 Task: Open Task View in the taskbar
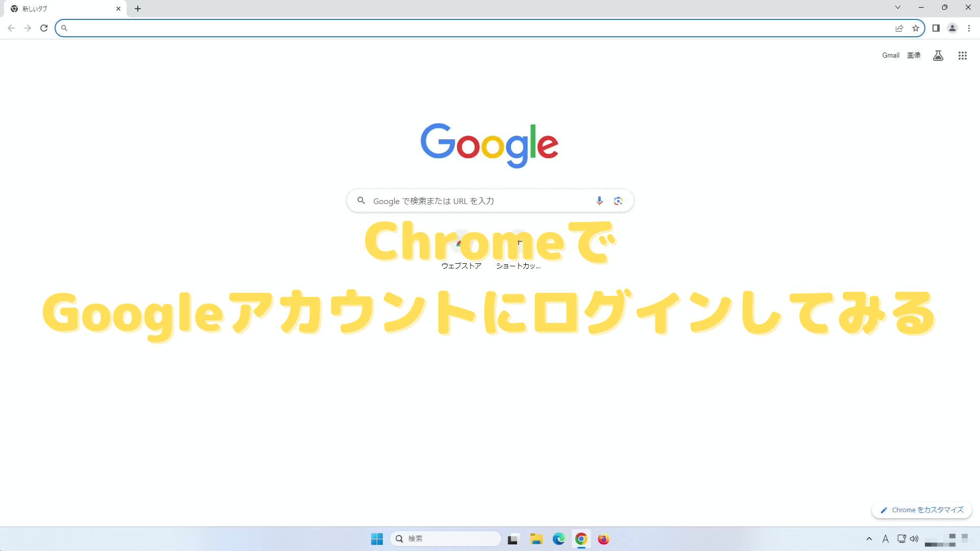pos(513,539)
